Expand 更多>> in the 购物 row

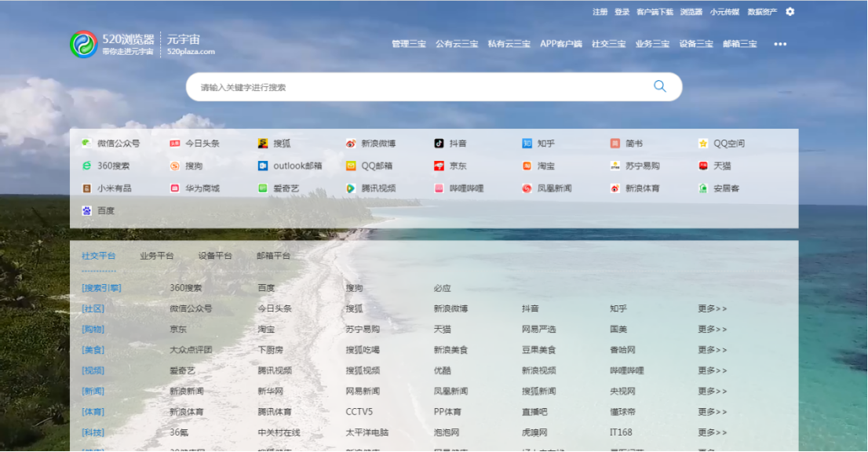(x=713, y=329)
